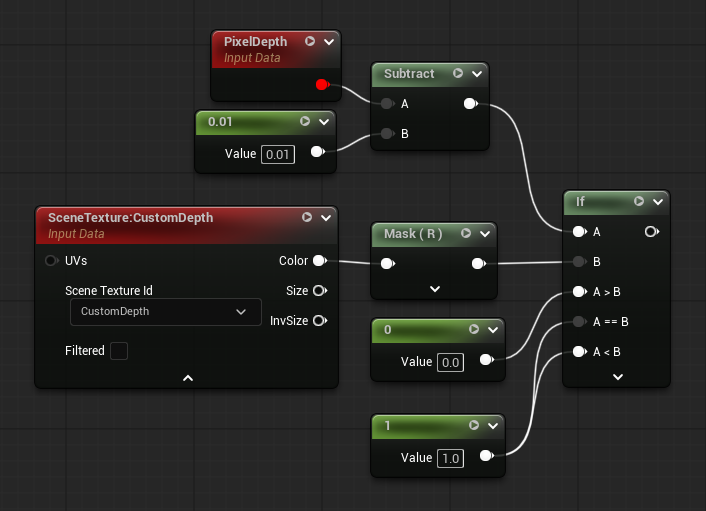Click the Subtract node preview play icon
This screenshot has height=511, width=706.
coord(458,73)
